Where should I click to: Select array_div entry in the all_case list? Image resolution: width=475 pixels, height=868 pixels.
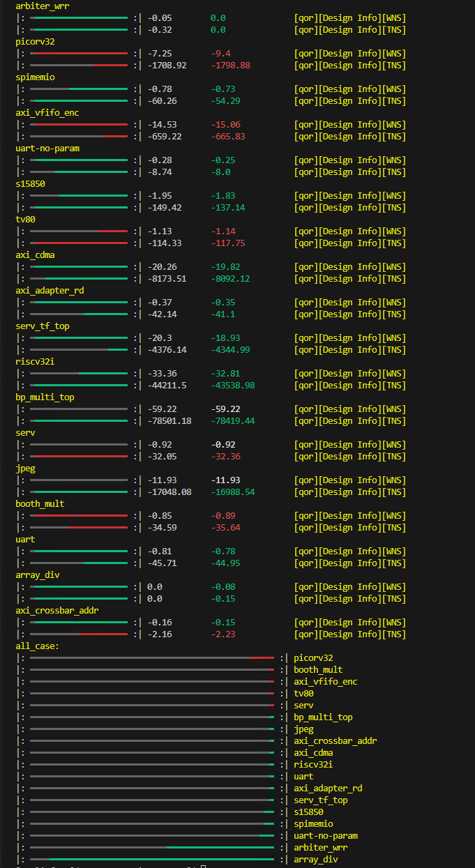pyautogui.click(x=316, y=860)
